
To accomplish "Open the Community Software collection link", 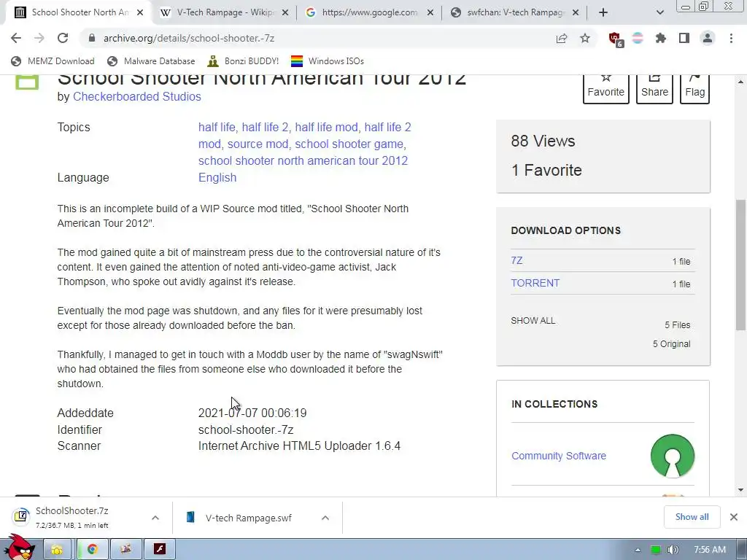I will (558, 456).
